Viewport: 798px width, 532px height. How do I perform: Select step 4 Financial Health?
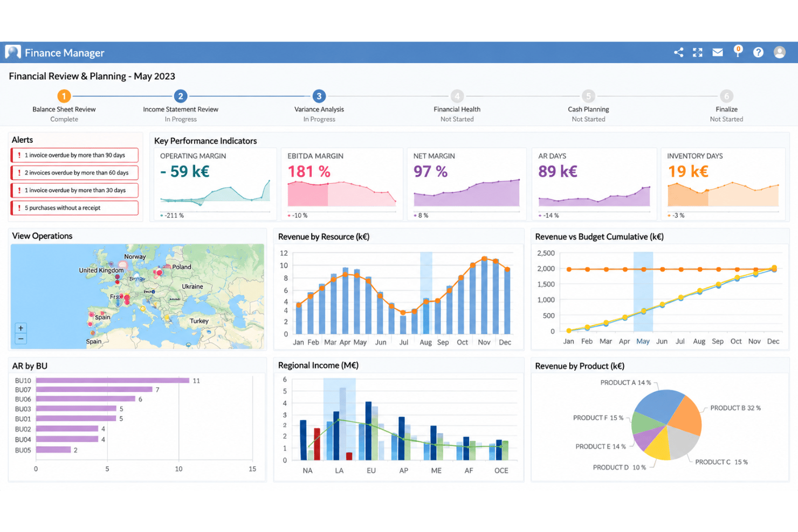coord(457,96)
